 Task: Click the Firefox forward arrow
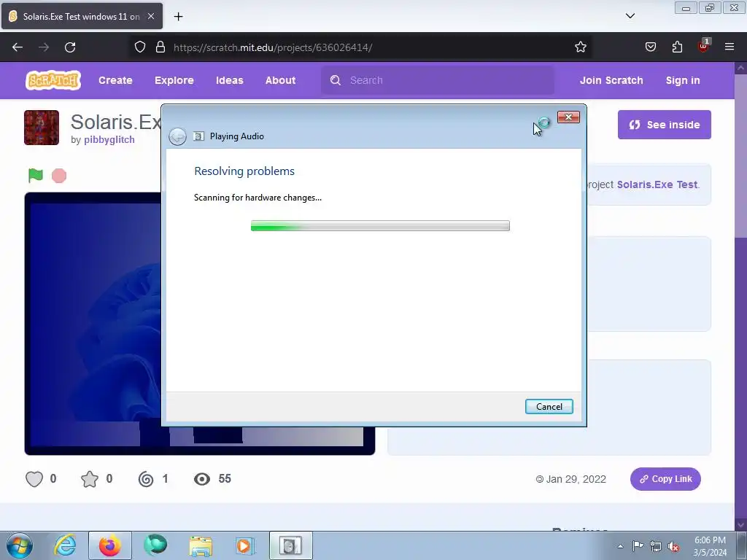(x=44, y=47)
